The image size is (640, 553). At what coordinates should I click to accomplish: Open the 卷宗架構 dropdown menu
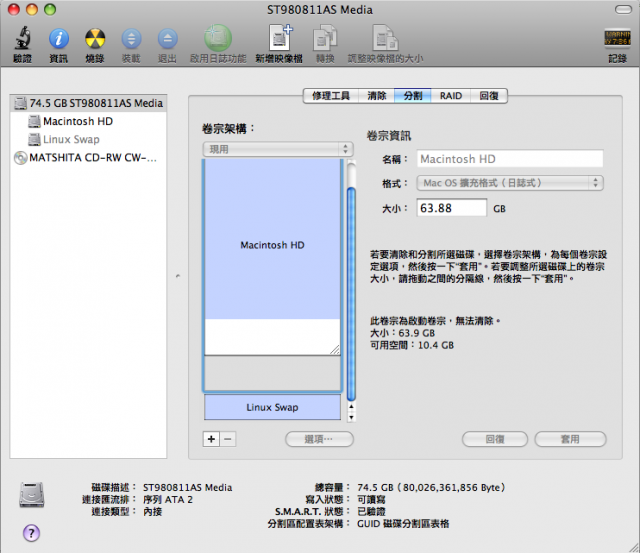point(277,148)
